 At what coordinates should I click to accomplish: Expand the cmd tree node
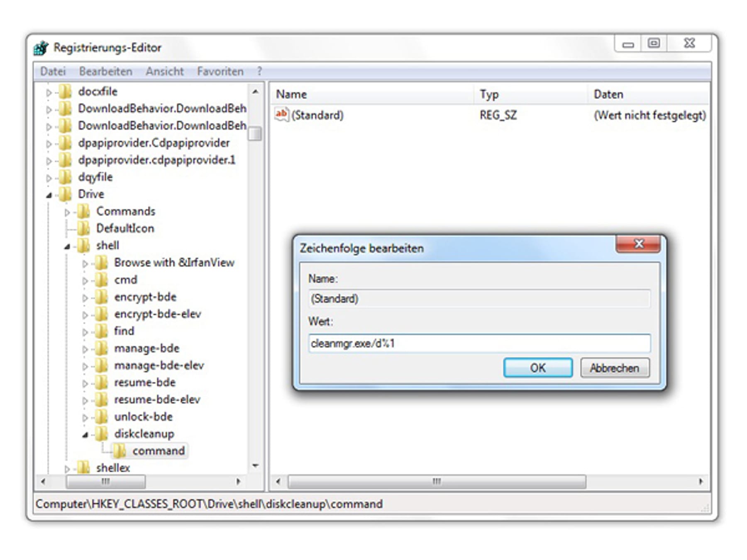85,281
